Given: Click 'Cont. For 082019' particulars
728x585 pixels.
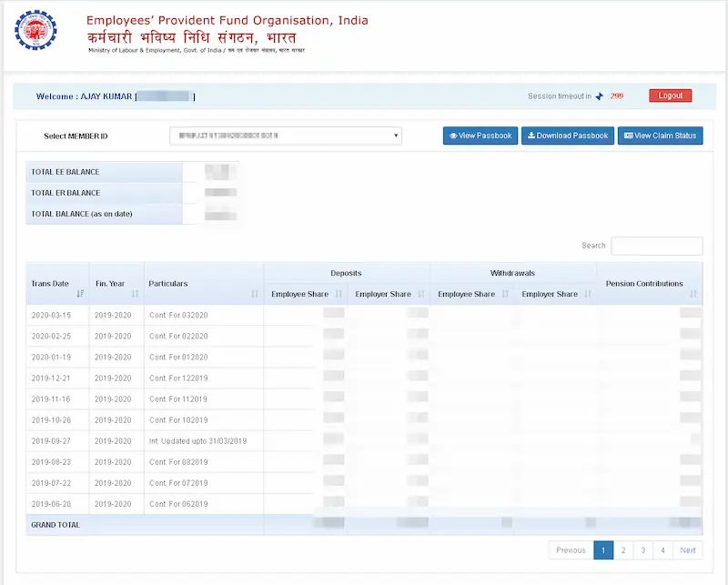Looking at the screenshot, I should coord(178,462).
